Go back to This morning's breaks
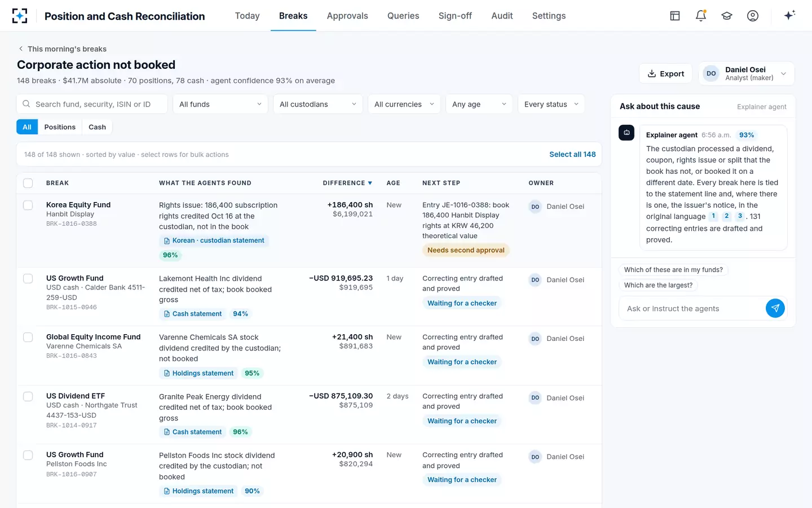 [67, 49]
